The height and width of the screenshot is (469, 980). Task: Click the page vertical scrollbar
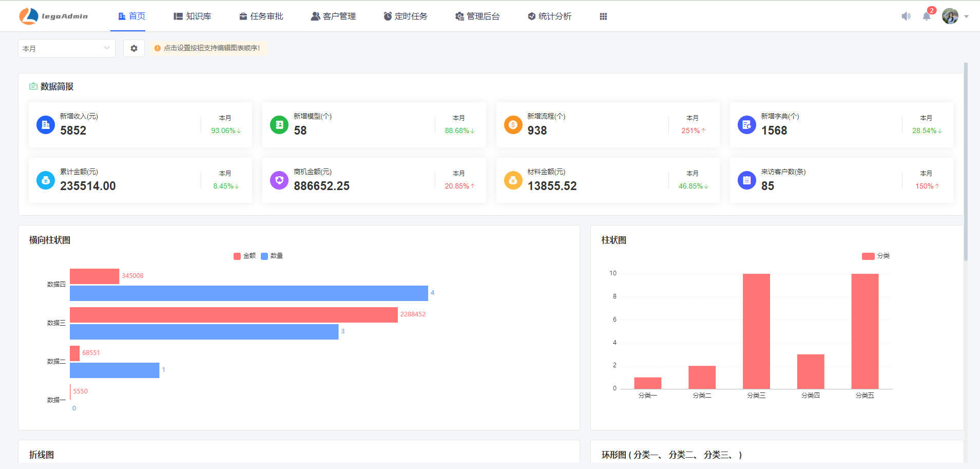[966, 162]
